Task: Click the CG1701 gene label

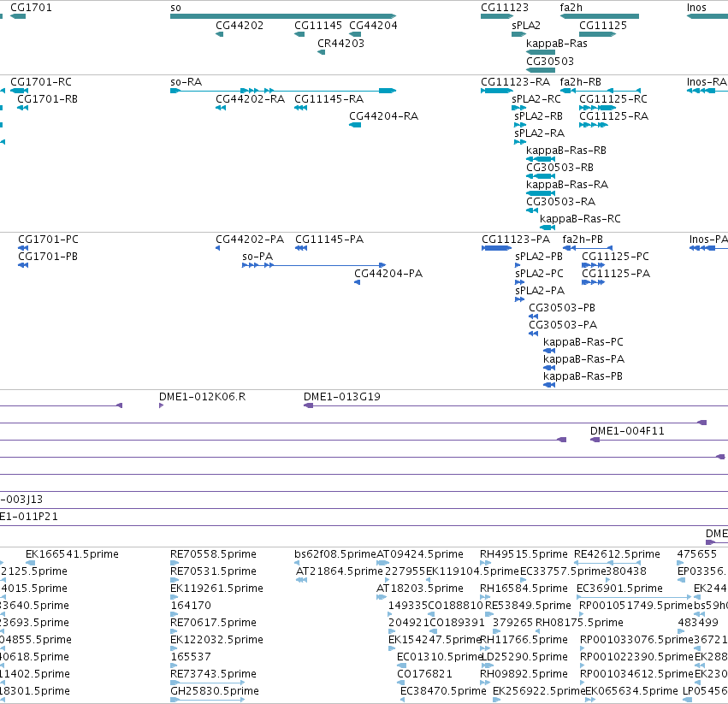Action: 31,8
